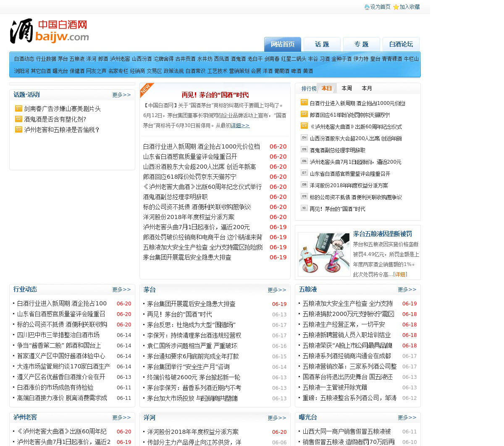Open 行业动态 item 四川巴中市三举措整治白酒市场

[58, 335]
